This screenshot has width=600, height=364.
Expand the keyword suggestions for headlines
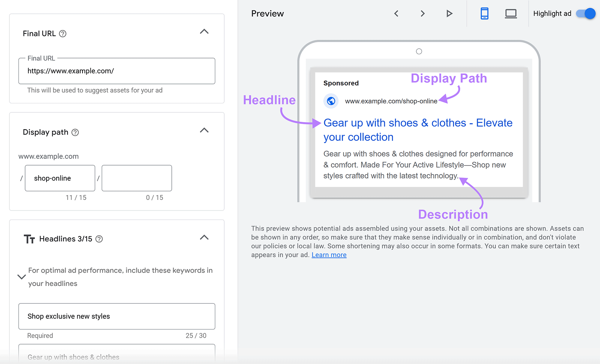(21, 277)
